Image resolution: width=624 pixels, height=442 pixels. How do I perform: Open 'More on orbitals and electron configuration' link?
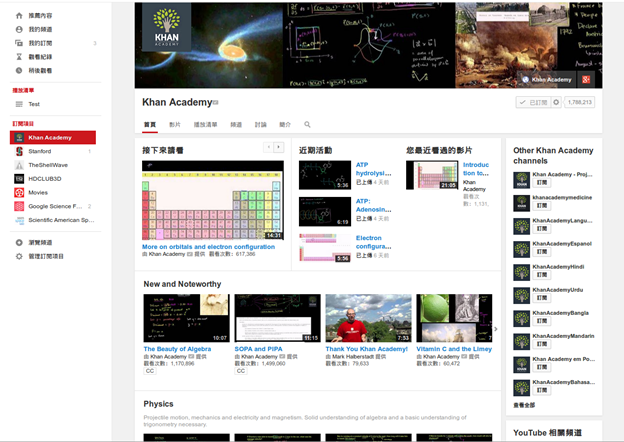[208, 246]
